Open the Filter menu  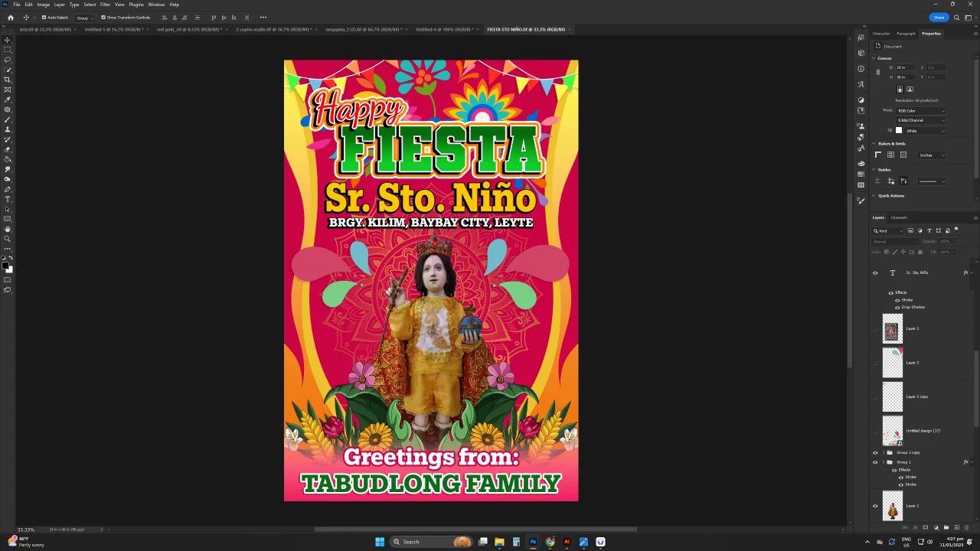tap(105, 5)
